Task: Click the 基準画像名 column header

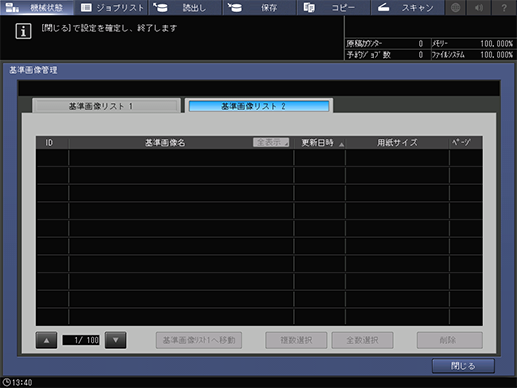Action: pos(165,143)
